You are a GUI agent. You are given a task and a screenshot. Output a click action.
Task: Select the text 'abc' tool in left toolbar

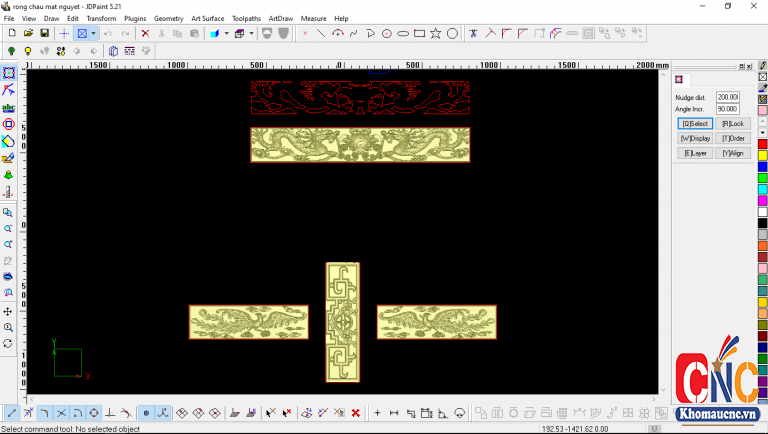pos(9,107)
